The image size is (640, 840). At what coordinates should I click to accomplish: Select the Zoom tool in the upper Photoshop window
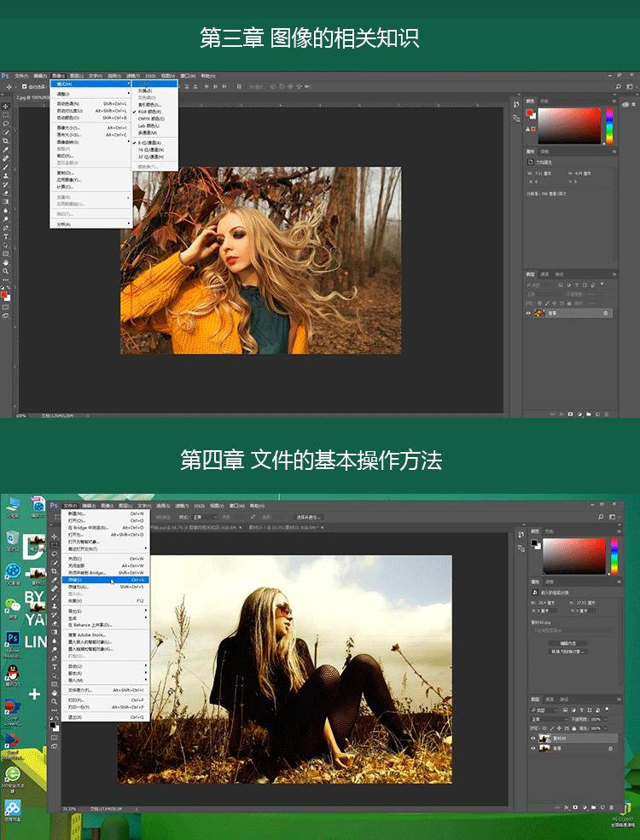(6, 271)
